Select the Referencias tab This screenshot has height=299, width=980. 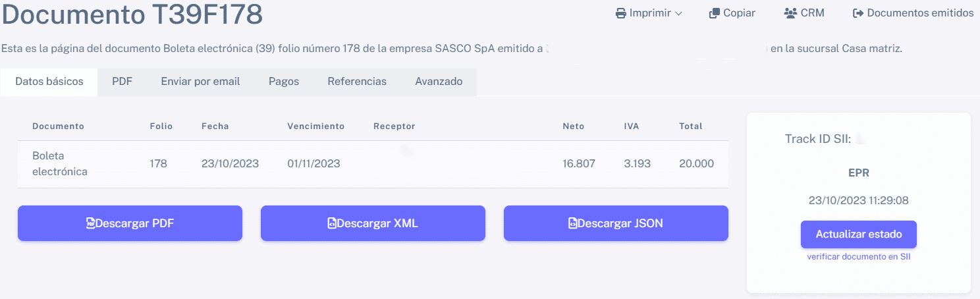tap(357, 82)
